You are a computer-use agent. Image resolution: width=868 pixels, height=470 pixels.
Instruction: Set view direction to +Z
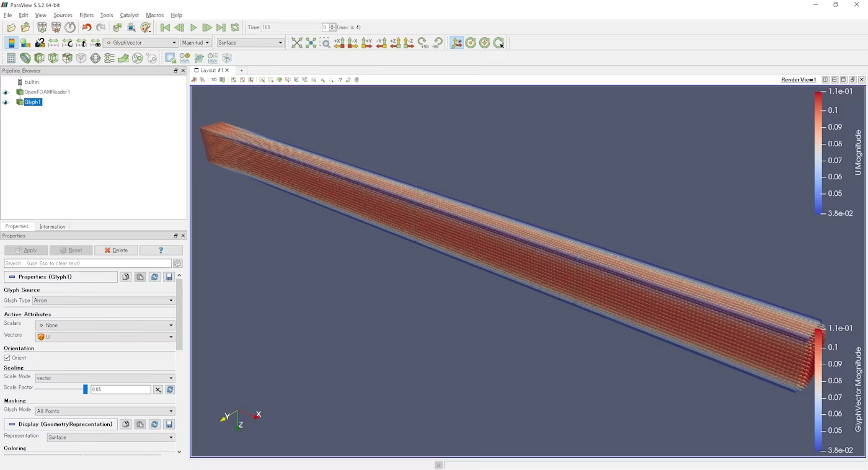pos(395,43)
